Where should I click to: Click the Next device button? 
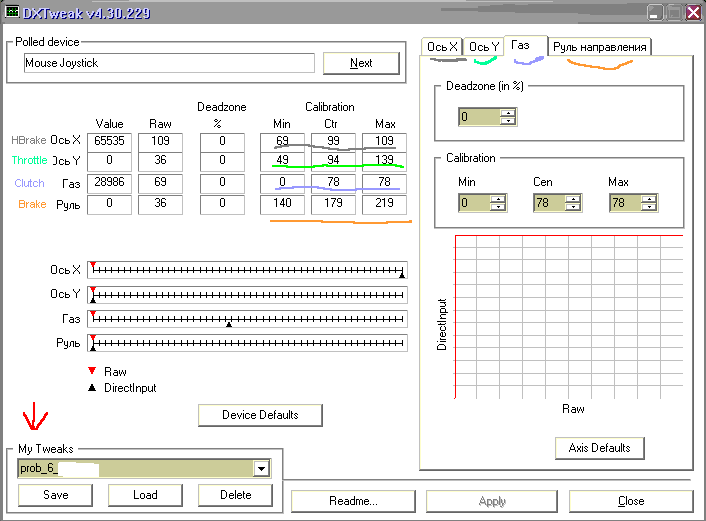click(361, 63)
